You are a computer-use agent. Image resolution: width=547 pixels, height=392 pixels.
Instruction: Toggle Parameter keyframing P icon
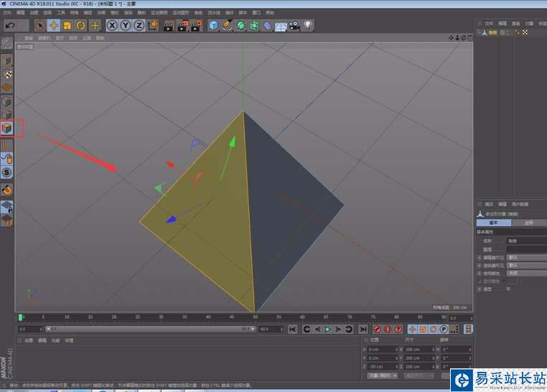coord(444,330)
